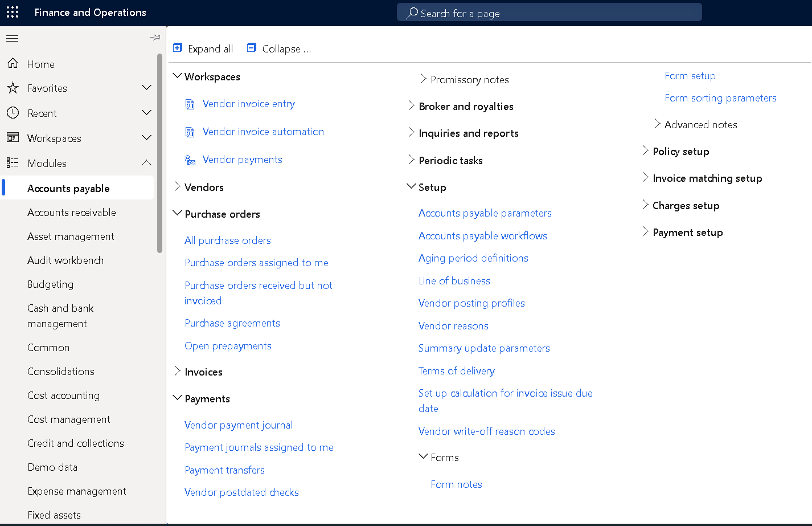Click the hamburger navigation pane icon
The height and width of the screenshot is (526, 812).
(x=12, y=38)
